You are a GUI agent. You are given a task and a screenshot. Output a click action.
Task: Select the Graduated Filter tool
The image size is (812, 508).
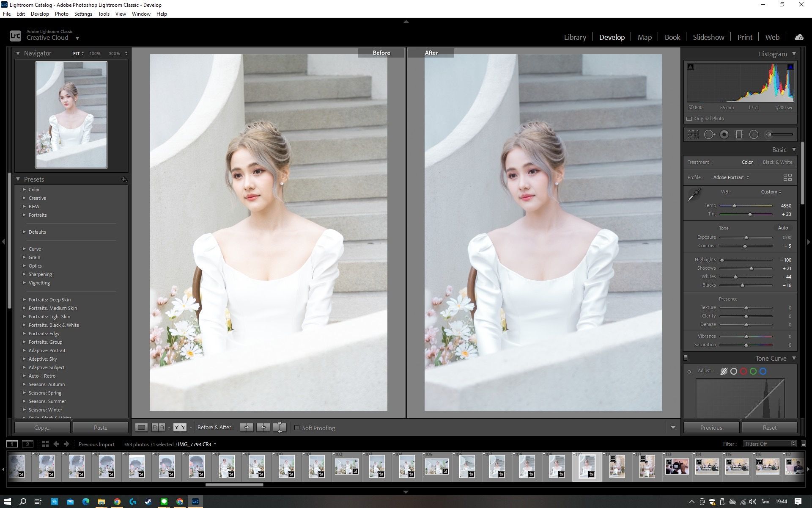click(739, 135)
